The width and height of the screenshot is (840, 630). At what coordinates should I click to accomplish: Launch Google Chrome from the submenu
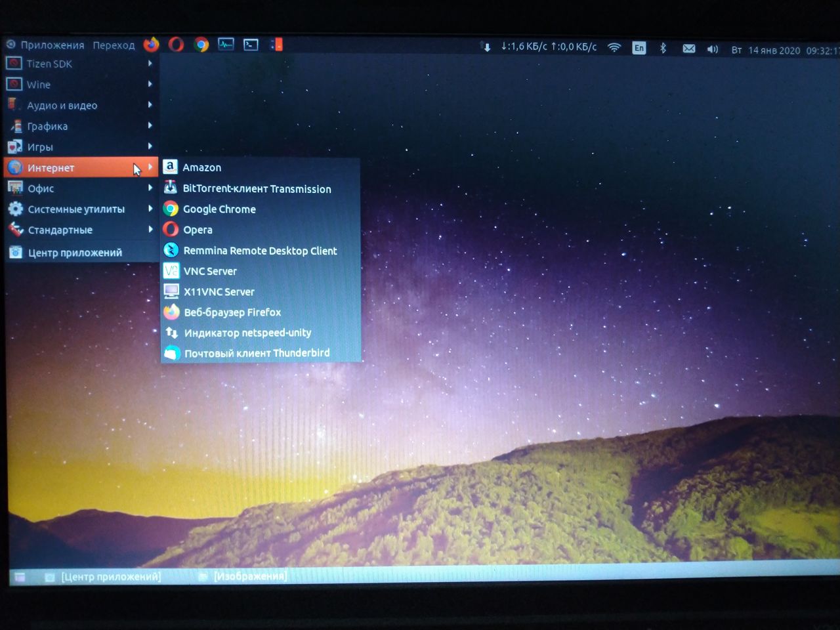click(261, 209)
